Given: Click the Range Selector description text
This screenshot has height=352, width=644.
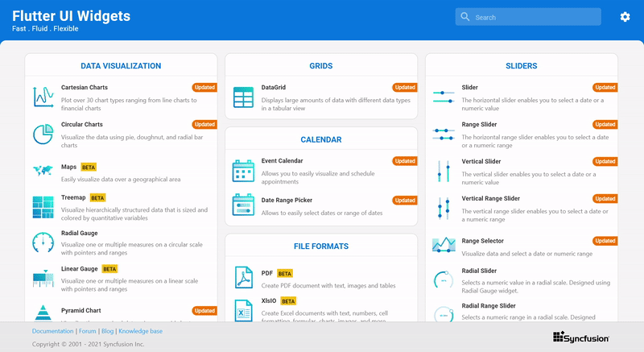Looking at the screenshot, I should coord(527,254).
